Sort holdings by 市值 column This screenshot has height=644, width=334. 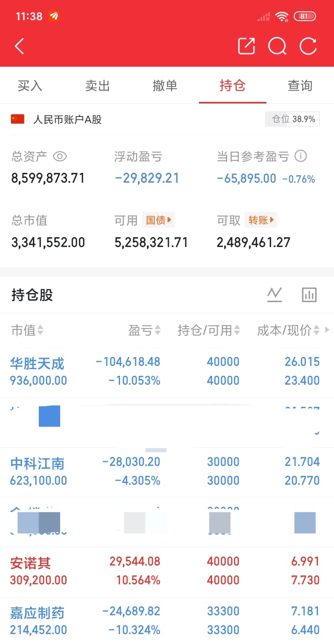(x=27, y=330)
